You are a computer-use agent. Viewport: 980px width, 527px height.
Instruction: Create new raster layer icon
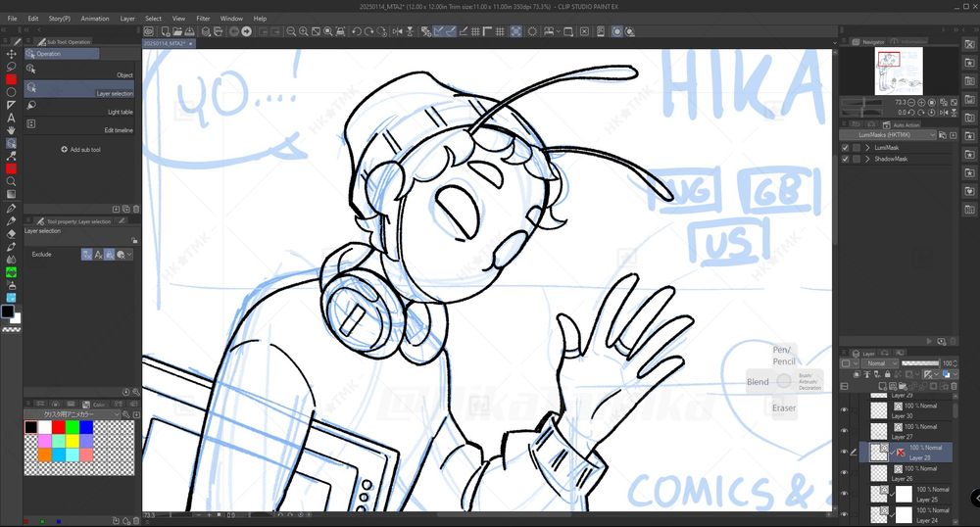pyautogui.click(x=882, y=387)
